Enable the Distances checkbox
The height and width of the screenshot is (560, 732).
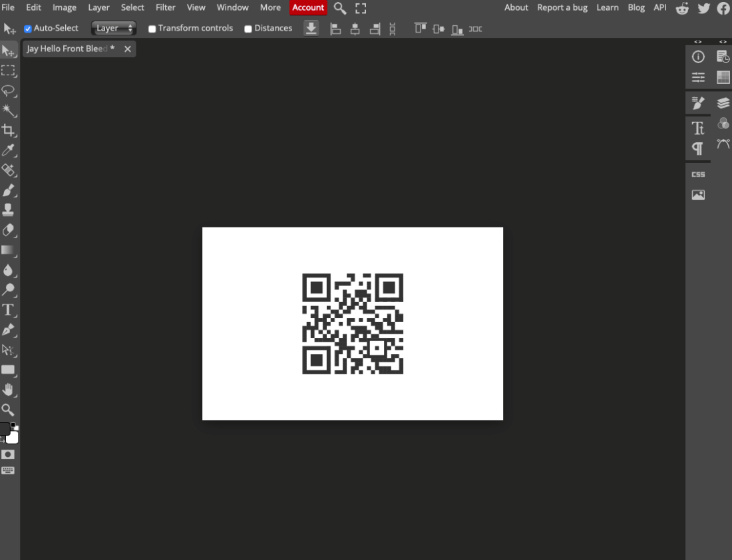coord(248,29)
